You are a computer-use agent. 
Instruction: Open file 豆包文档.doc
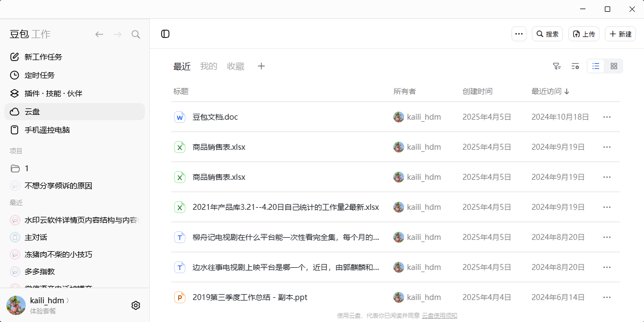click(215, 117)
